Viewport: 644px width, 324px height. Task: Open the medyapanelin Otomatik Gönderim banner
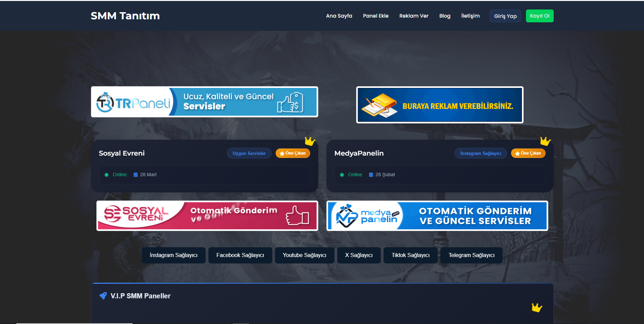[x=437, y=216]
